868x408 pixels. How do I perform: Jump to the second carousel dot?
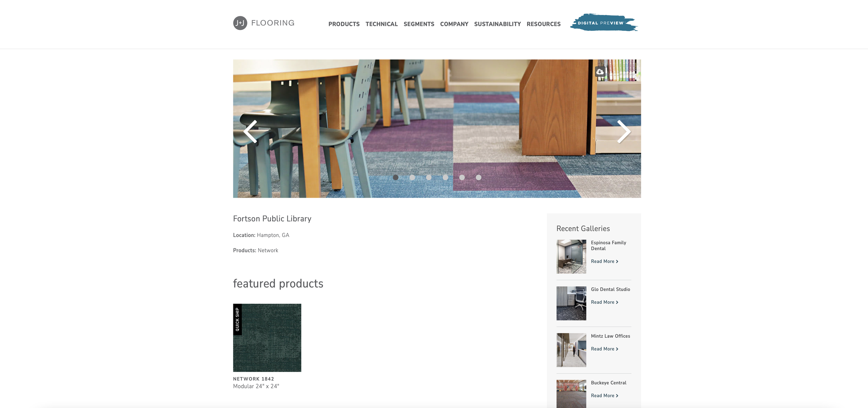click(x=412, y=178)
